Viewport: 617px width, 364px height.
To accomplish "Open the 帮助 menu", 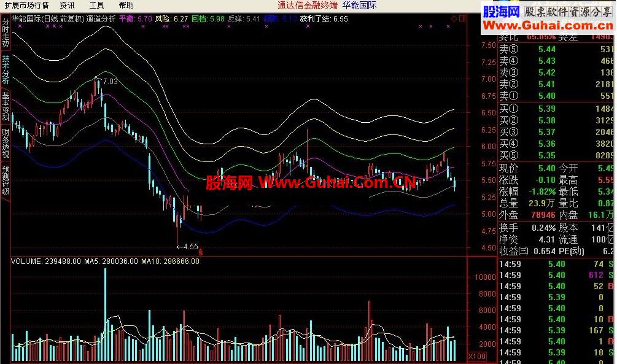I will pyautogui.click(x=126, y=6).
